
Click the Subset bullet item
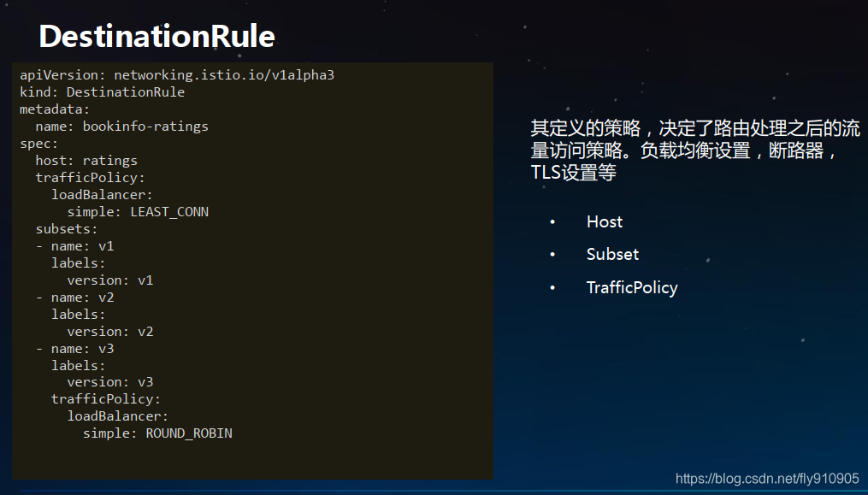612,254
